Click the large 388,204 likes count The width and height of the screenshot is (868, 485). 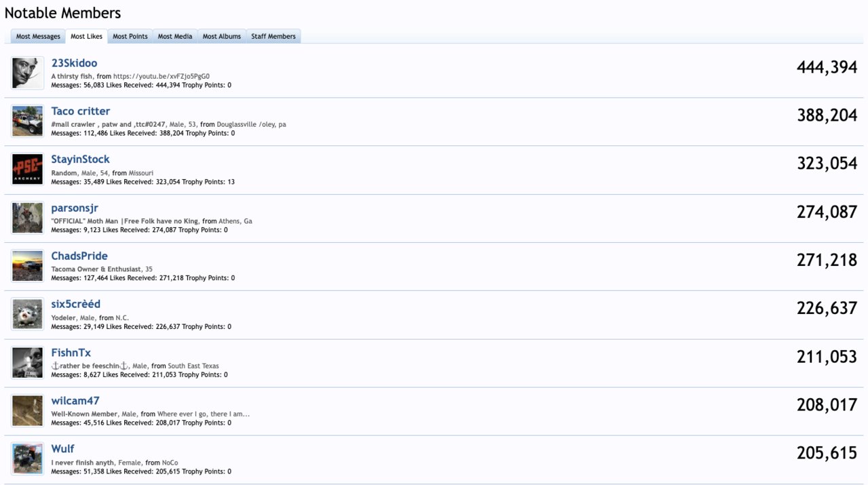pyautogui.click(x=827, y=115)
